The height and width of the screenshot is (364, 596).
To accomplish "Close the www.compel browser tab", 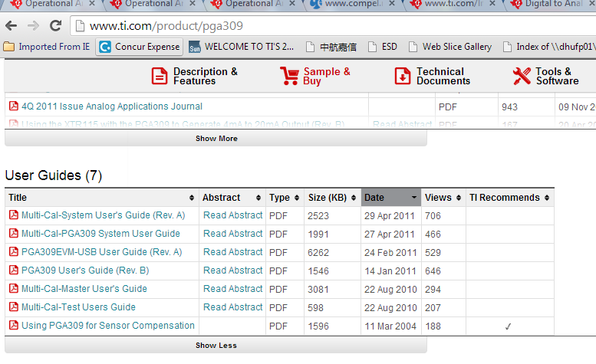I will tap(392, 3).
